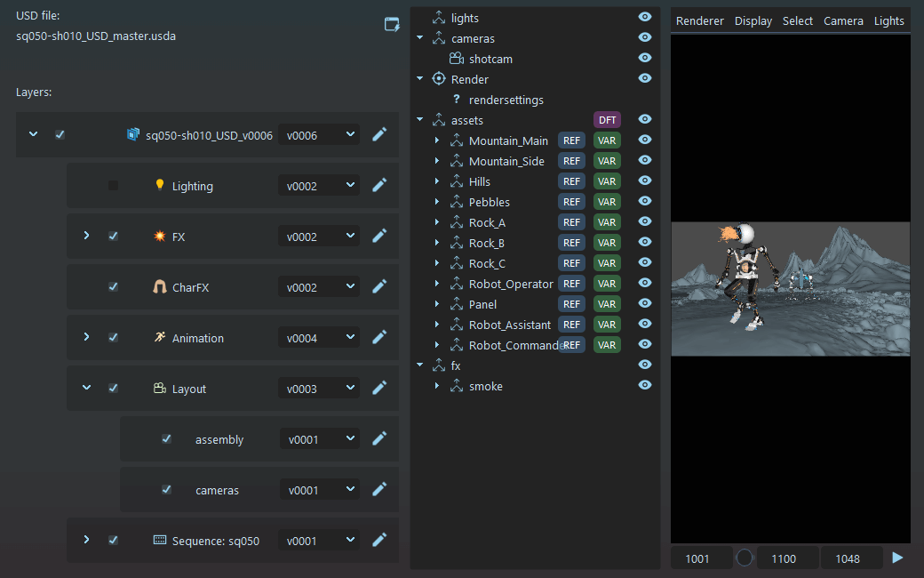Click the open USD file icon
The image size is (924, 578).
[x=392, y=24]
